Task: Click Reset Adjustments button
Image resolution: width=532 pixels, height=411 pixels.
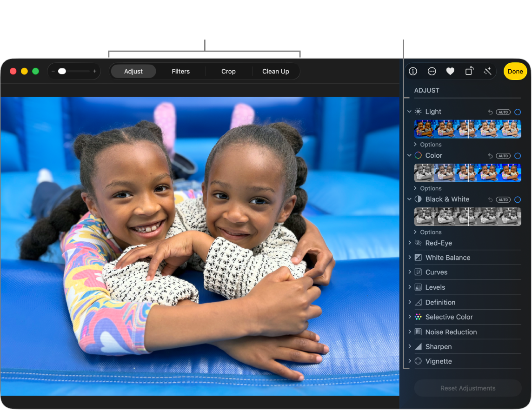Action: [468, 388]
